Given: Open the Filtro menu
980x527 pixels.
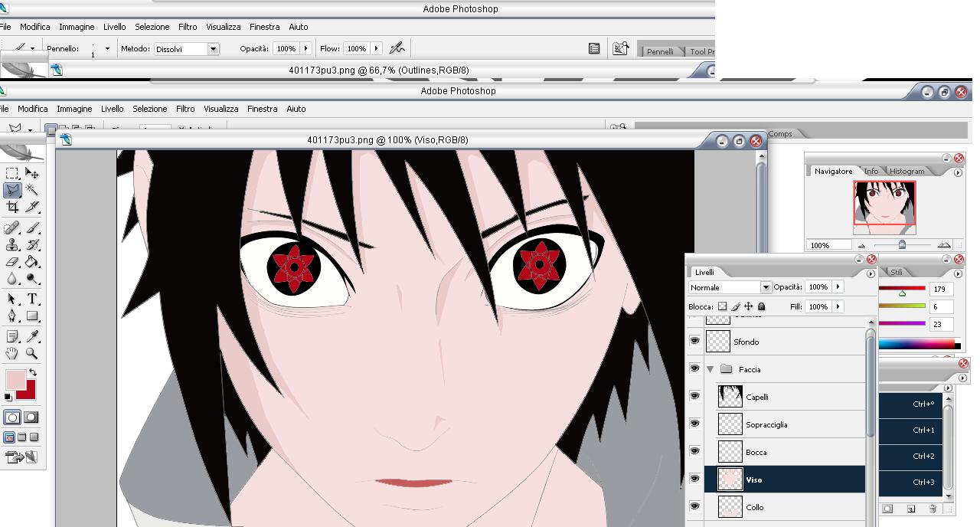Looking at the screenshot, I should [185, 109].
